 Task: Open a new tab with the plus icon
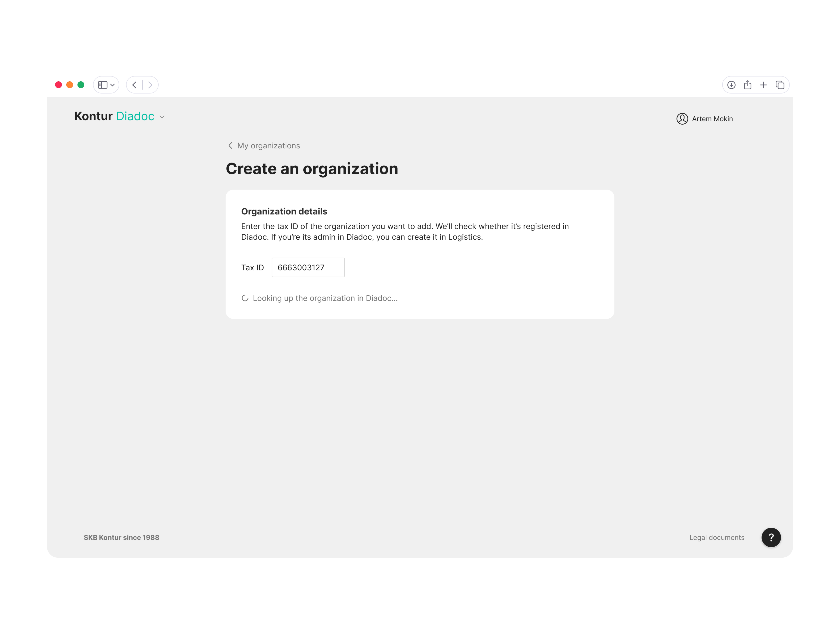763,85
